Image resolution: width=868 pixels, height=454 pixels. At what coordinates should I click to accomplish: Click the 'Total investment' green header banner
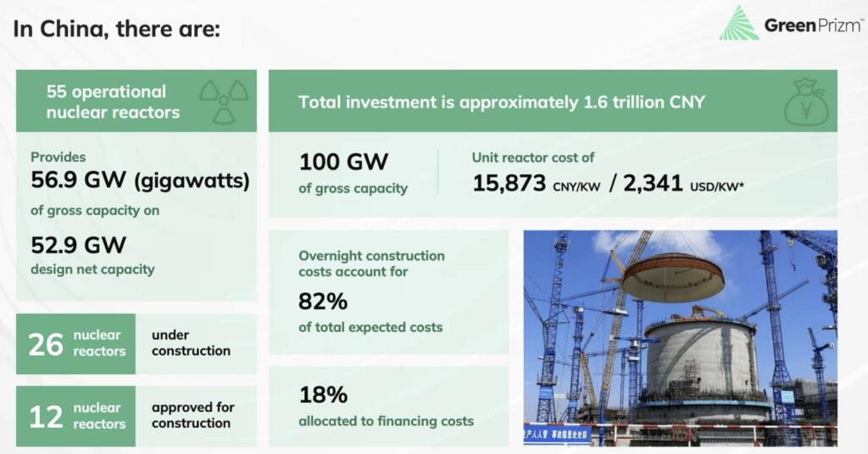point(502,102)
